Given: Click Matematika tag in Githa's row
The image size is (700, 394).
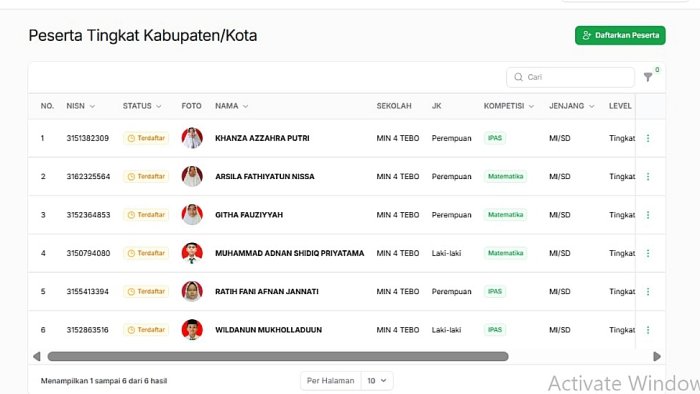Looking at the screenshot, I should pos(505,215).
